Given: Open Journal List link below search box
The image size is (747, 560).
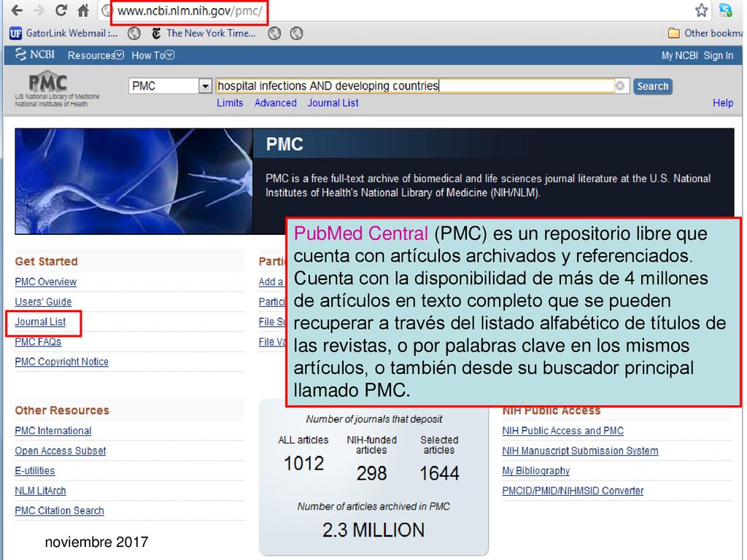Looking at the screenshot, I should 333,103.
